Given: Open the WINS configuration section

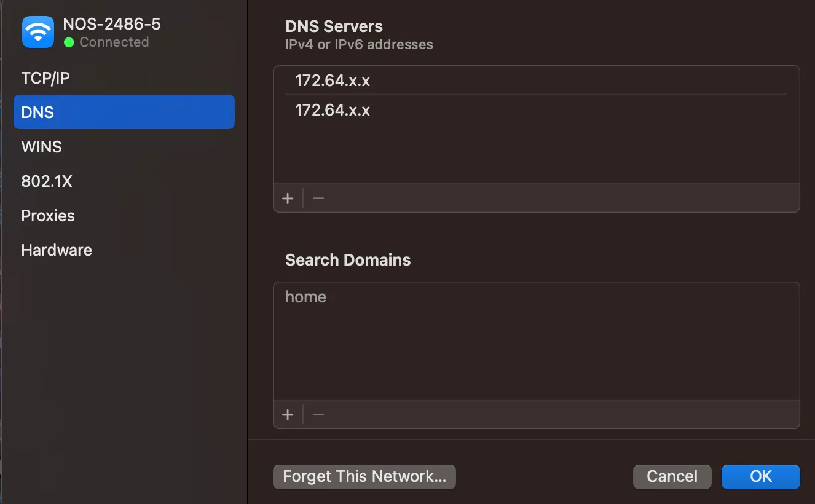Looking at the screenshot, I should (41, 146).
